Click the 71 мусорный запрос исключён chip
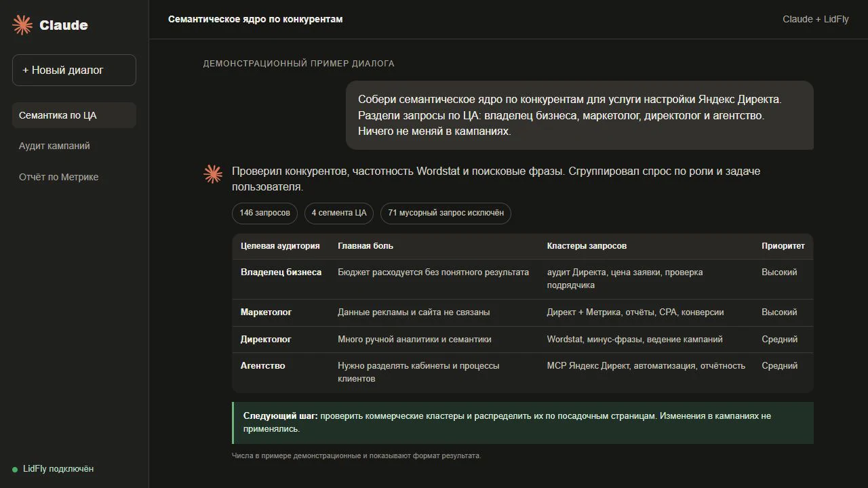Image resolution: width=868 pixels, height=488 pixels. pyautogui.click(x=446, y=213)
